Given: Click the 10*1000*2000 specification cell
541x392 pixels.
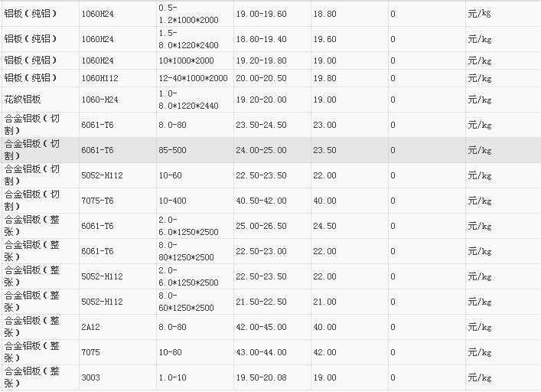Looking at the screenshot, I should point(187,60).
